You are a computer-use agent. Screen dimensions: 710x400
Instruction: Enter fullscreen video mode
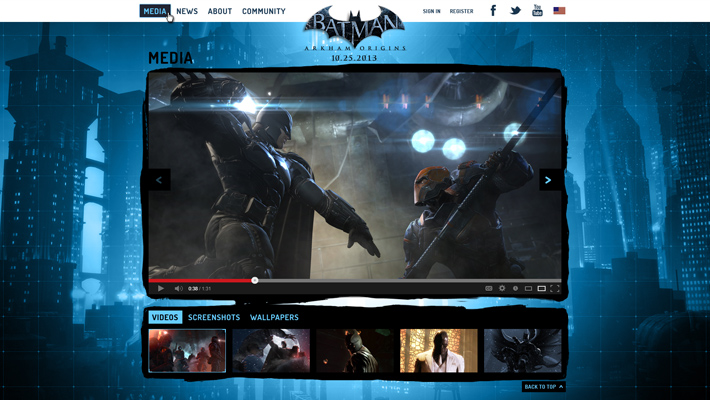coord(555,289)
